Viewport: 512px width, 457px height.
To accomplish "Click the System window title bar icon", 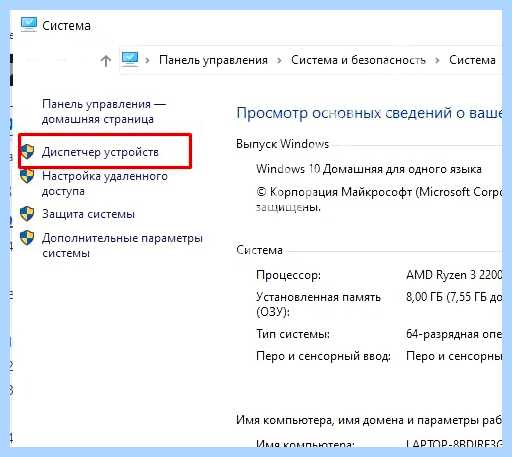I will (29, 24).
